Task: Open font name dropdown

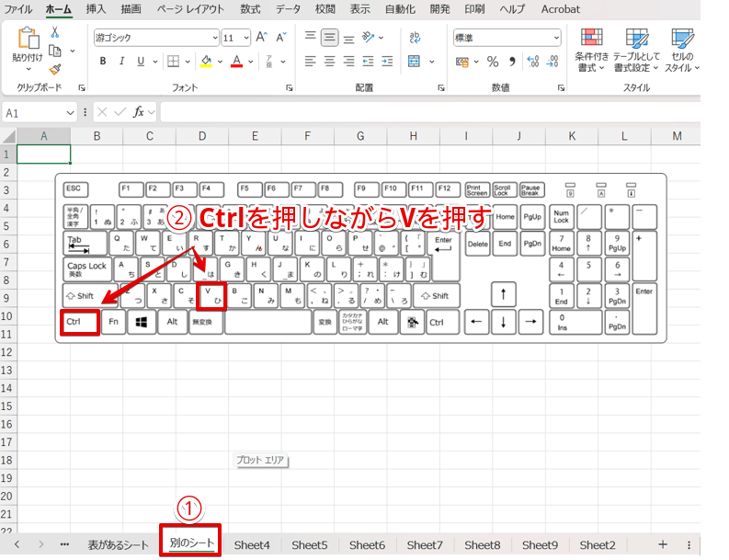Action: click(x=215, y=38)
